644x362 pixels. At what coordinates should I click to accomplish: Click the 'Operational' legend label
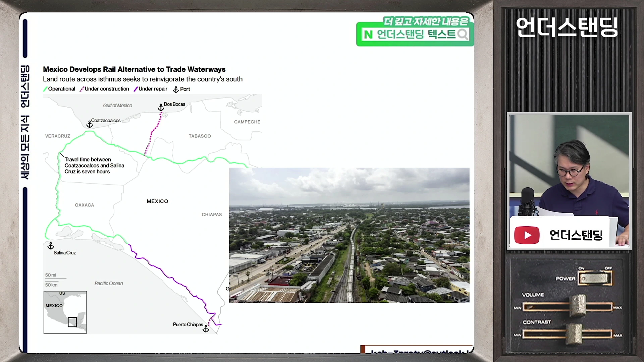(x=62, y=89)
